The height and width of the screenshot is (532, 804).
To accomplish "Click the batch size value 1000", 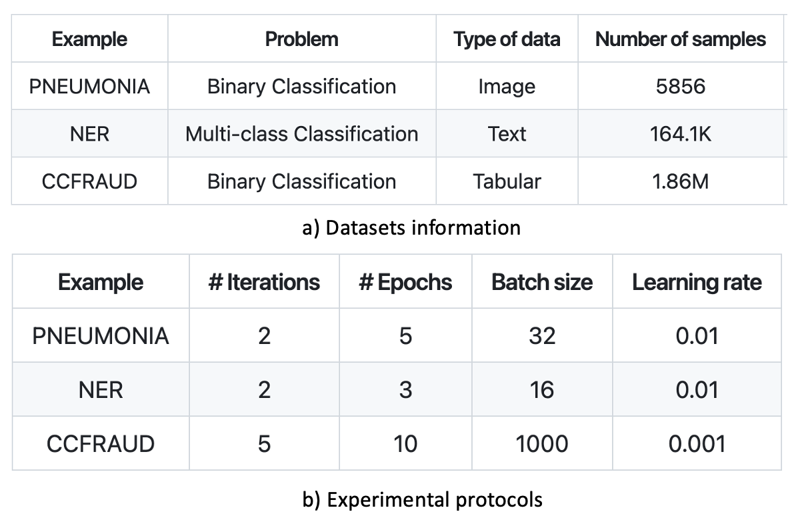I will pyautogui.click(x=542, y=443).
